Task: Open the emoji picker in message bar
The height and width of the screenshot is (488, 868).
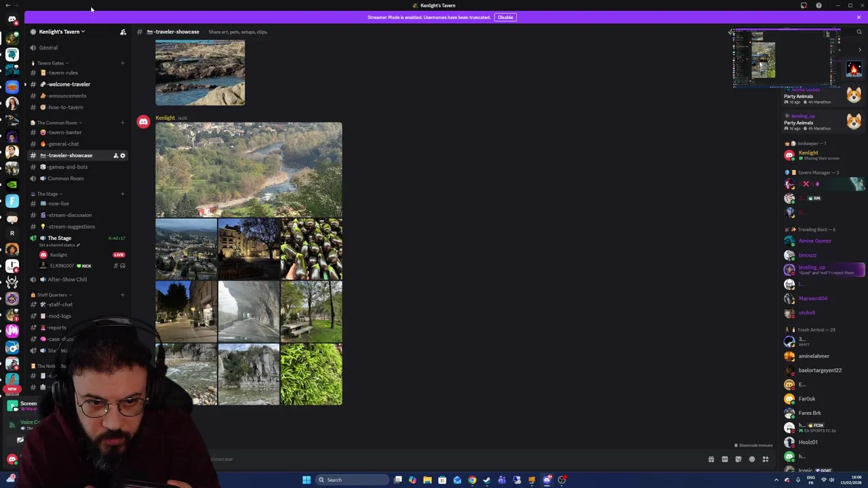Action: coord(752,460)
